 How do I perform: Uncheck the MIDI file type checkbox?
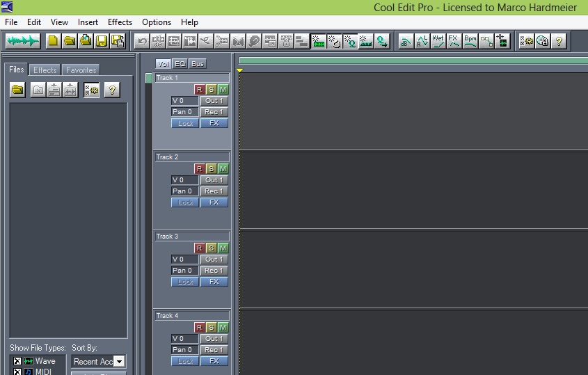click(17, 372)
